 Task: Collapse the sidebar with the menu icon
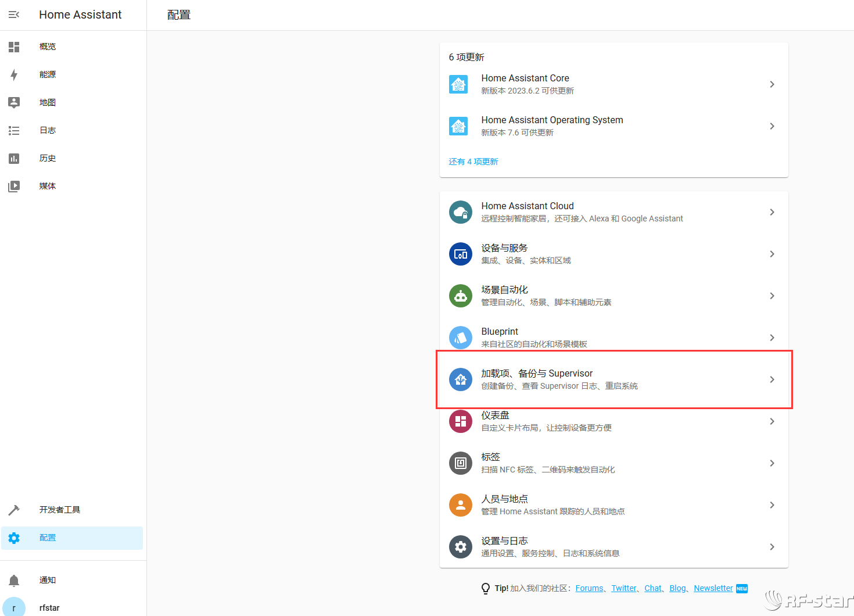tap(14, 15)
